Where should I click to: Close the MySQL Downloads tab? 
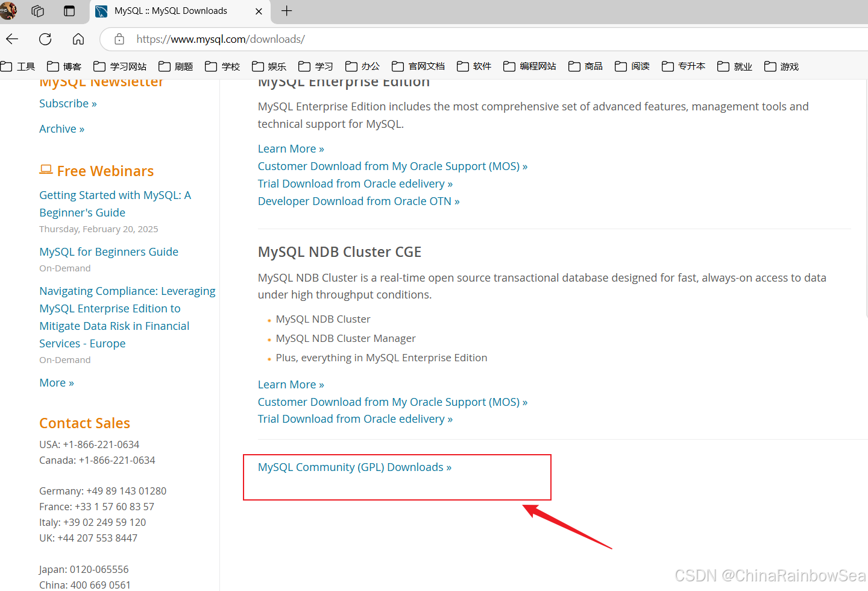tap(259, 11)
